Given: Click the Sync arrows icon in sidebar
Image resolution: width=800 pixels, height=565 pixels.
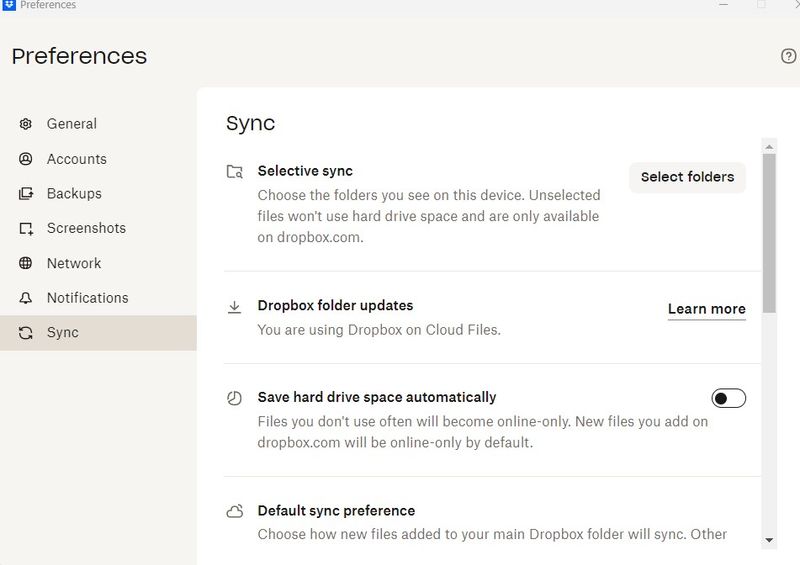Looking at the screenshot, I should click(x=26, y=333).
